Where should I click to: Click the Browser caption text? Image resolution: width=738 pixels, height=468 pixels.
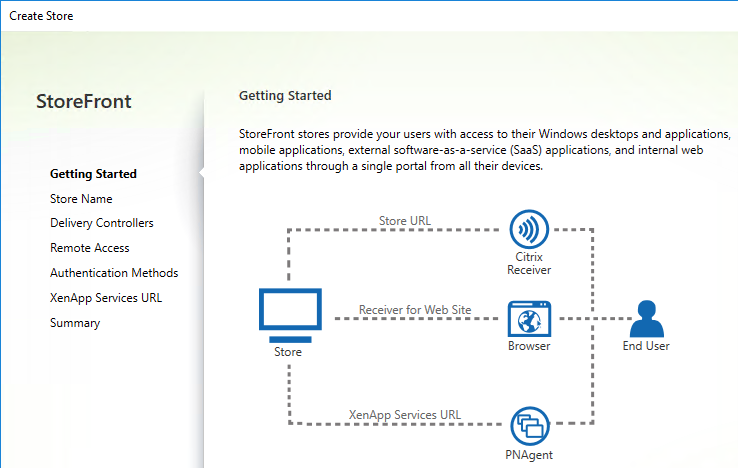click(529, 346)
